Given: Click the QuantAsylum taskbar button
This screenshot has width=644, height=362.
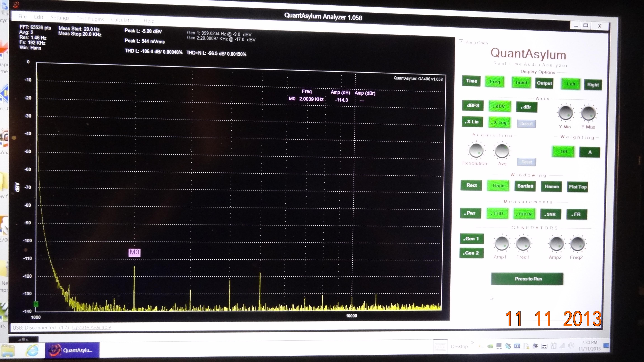Looking at the screenshot, I should point(72,350).
